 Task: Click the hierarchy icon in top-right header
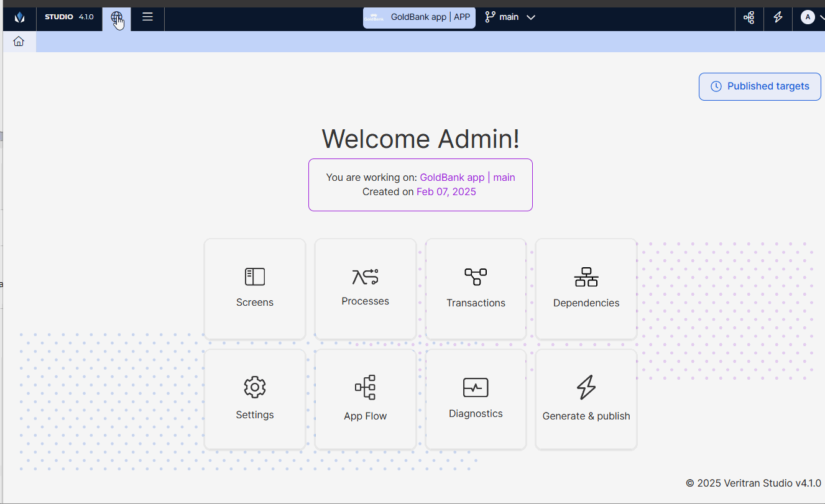point(749,17)
